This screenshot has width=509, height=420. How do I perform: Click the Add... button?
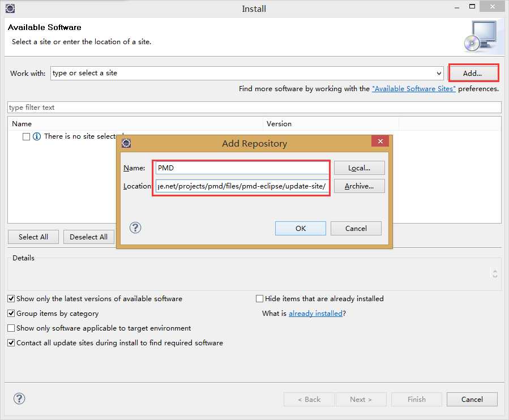[x=473, y=73]
